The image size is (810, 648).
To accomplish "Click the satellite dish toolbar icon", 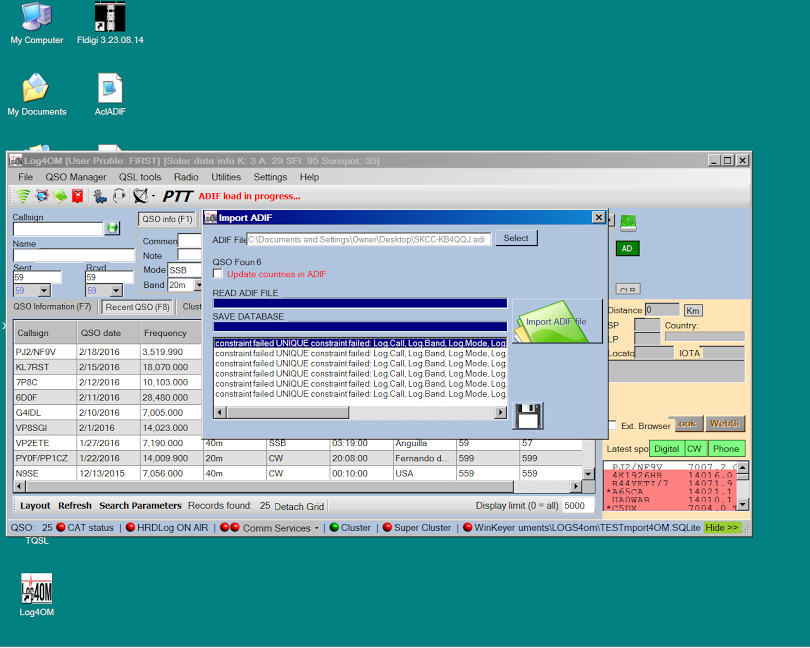I will click(x=140, y=196).
